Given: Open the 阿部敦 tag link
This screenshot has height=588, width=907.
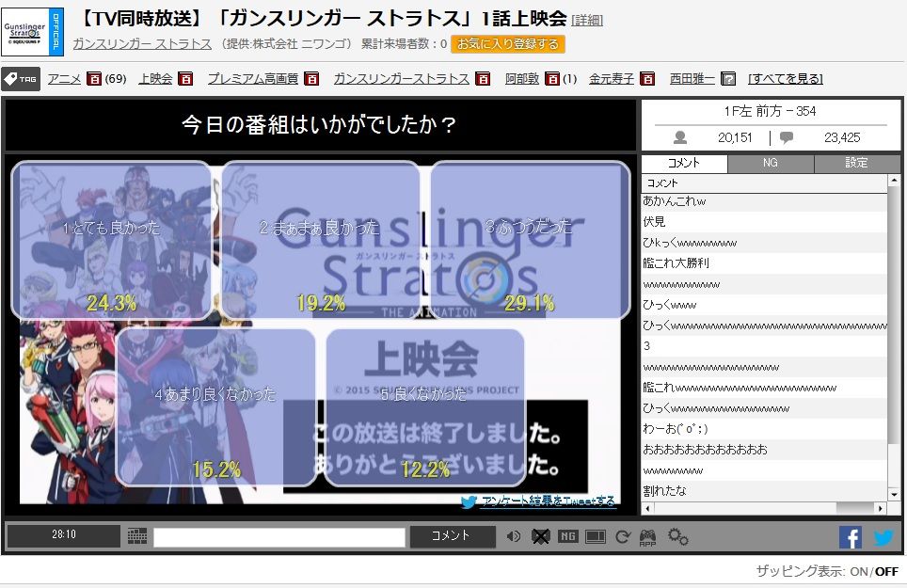Looking at the screenshot, I should [x=522, y=79].
